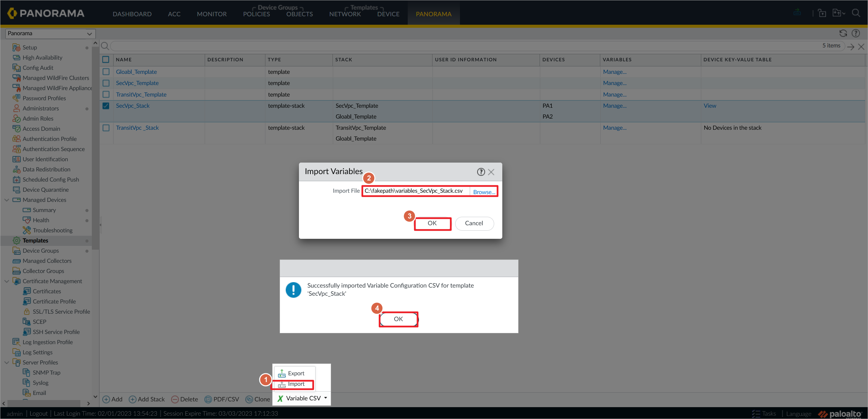Open Manage... link for SecVpc_Stack variables
Screen dimensions: 868x419
tap(615, 106)
